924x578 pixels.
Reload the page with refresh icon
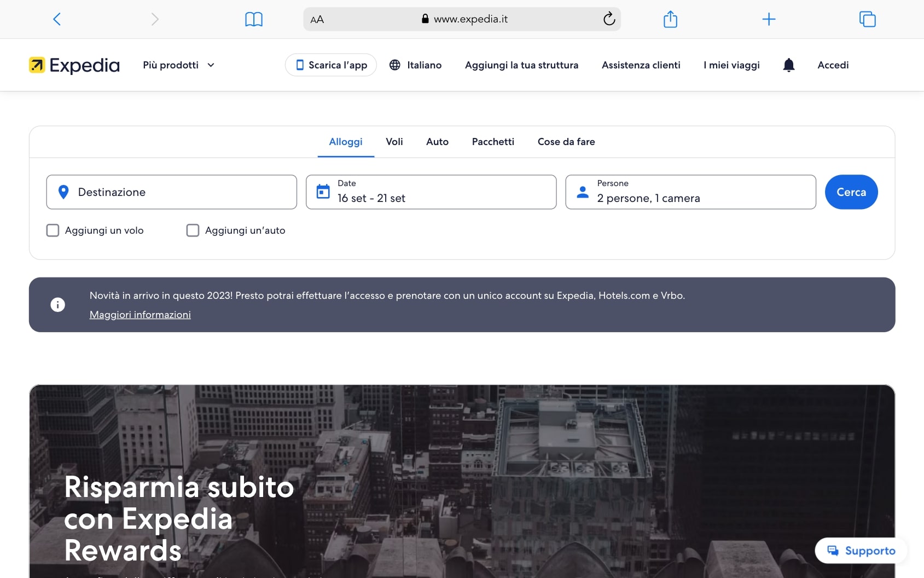(x=609, y=19)
